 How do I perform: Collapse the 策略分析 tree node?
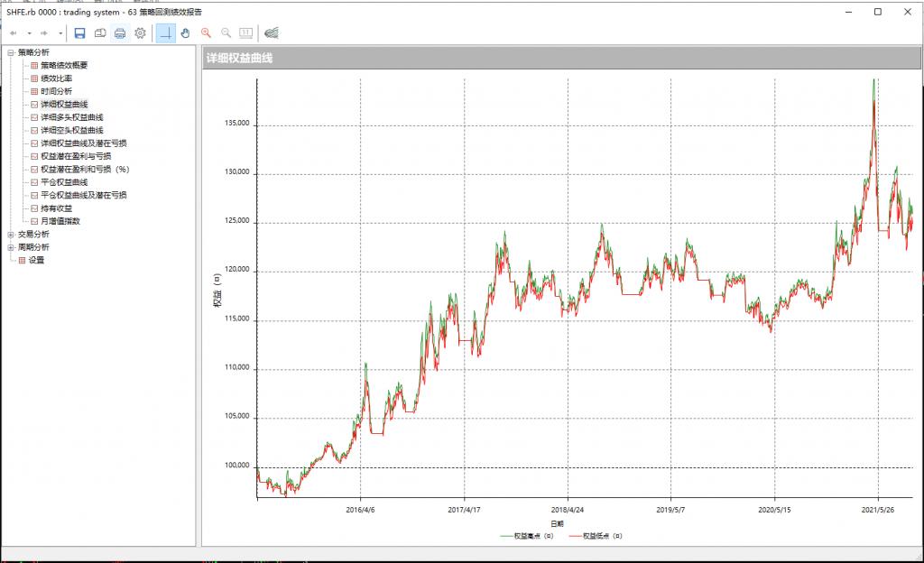click(x=11, y=52)
